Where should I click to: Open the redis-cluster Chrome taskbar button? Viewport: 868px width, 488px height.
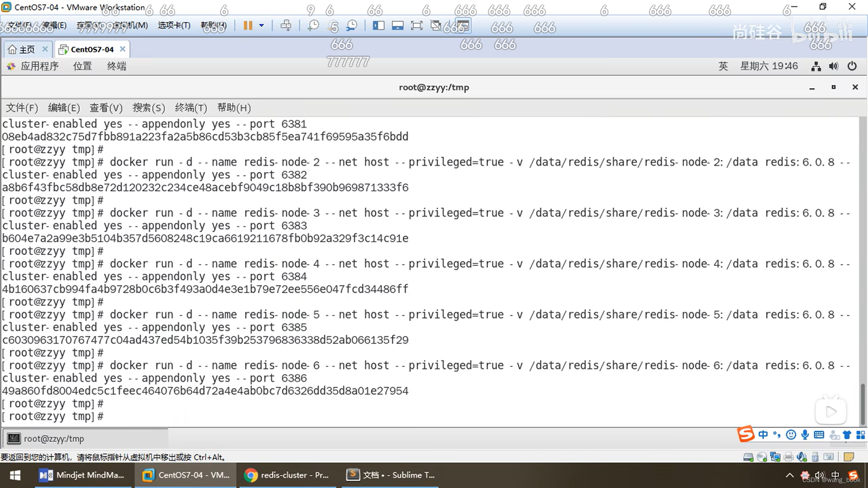[x=287, y=475]
